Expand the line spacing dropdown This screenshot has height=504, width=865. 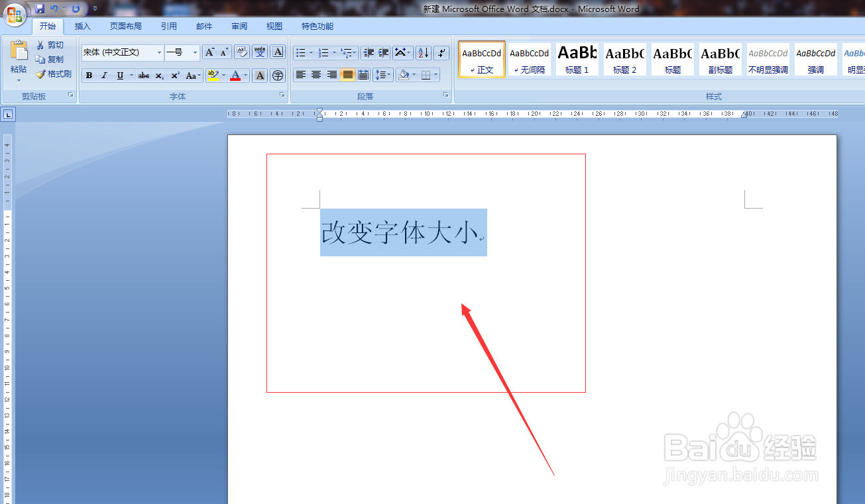[x=388, y=75]
